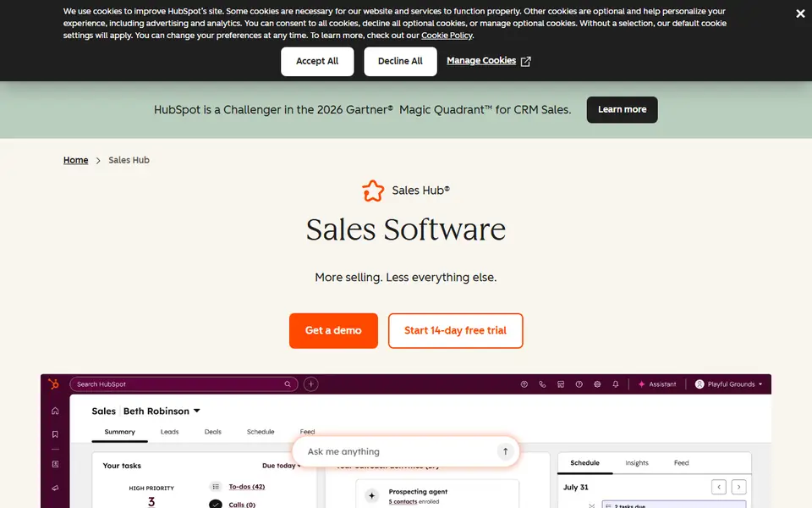This screenshot has width=812, height=508.
Task: Click the Prospecting agent sparkle icon
Action: click(371, 496)
